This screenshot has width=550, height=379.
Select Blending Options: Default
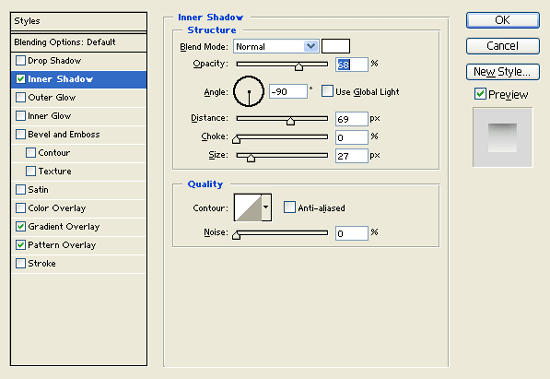79,42
